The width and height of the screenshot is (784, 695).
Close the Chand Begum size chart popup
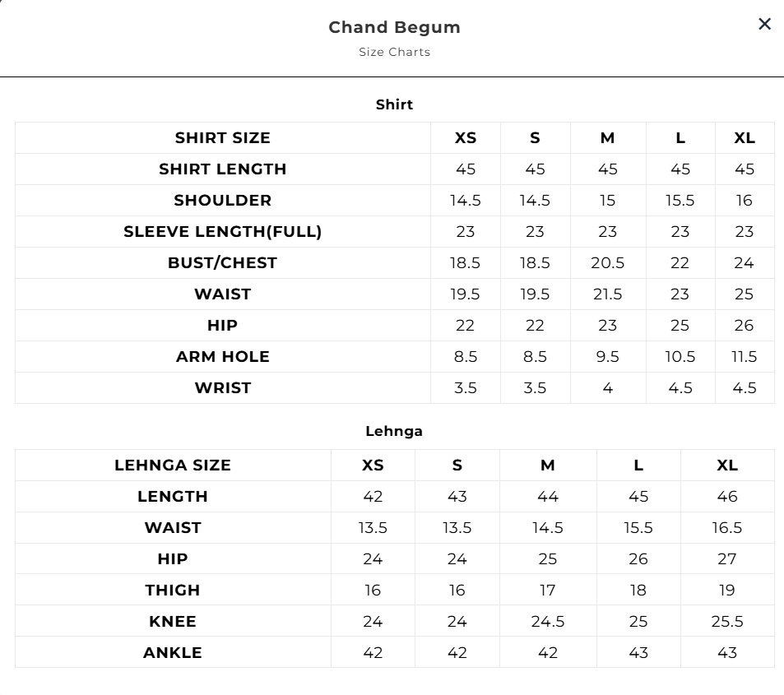click(764, 25)
